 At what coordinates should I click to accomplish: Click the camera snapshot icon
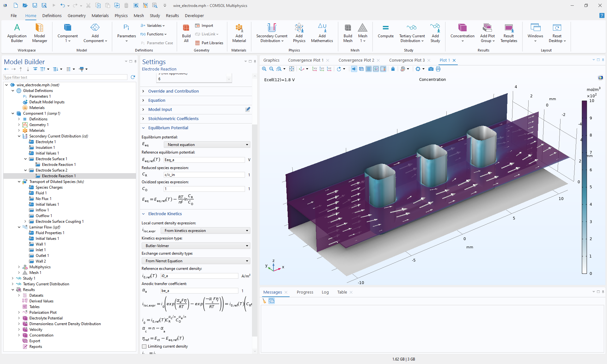pos(431,69)
